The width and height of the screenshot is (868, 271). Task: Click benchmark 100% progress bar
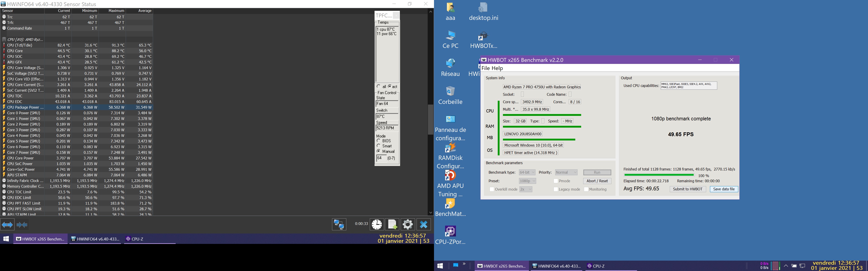click(659, 175)
